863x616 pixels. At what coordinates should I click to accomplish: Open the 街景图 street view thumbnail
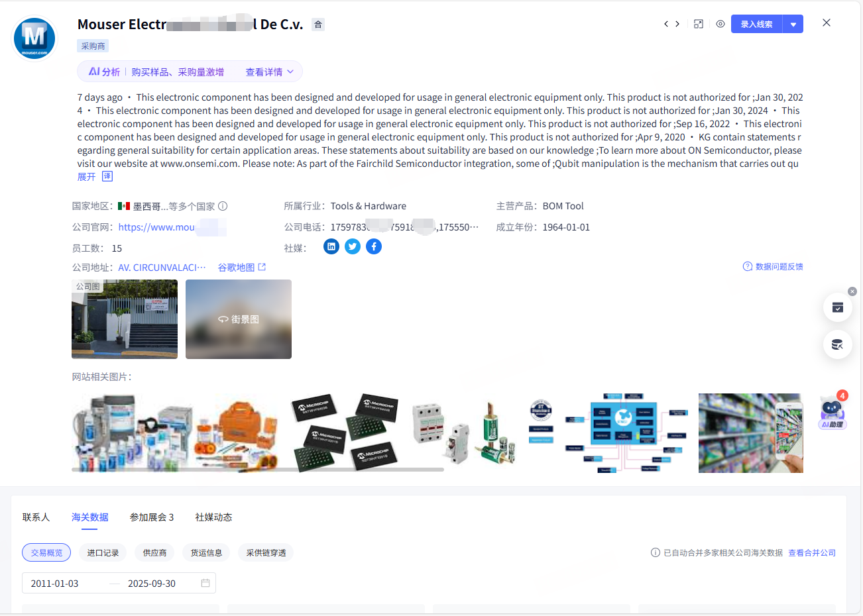[x=239, y=319]
